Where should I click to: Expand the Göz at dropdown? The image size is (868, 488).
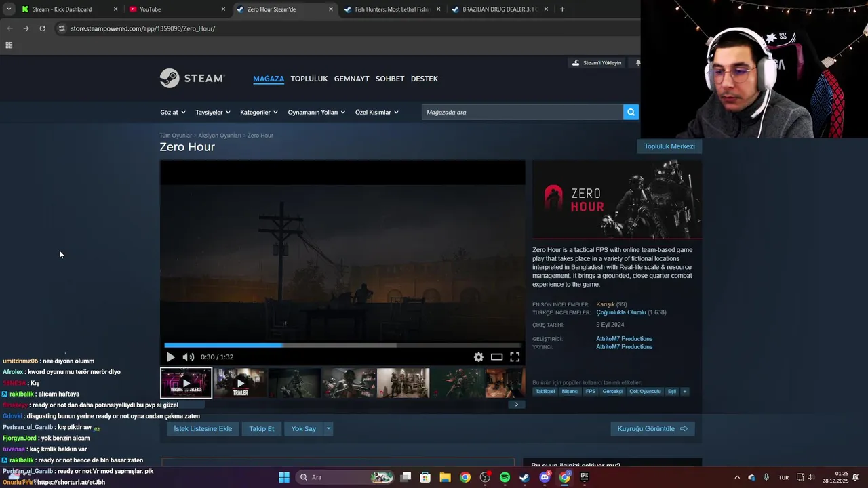pyautogui.click(x=173, y=113)
